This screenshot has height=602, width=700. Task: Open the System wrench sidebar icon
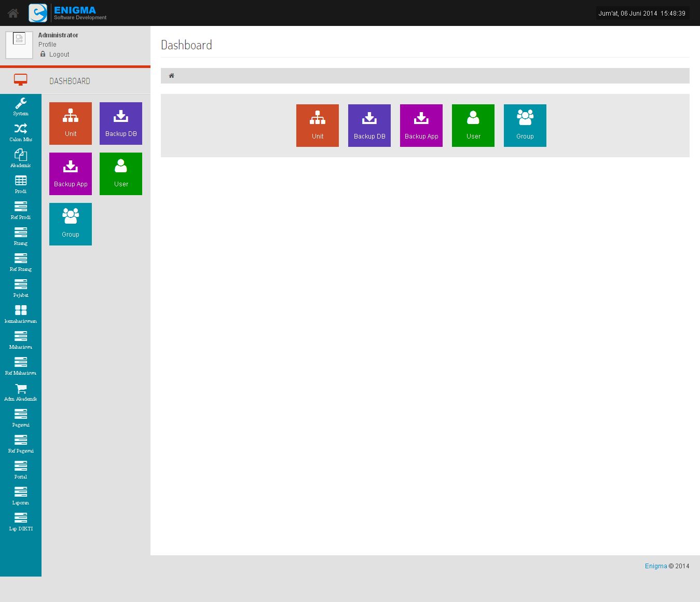click(x=21, y=106)
